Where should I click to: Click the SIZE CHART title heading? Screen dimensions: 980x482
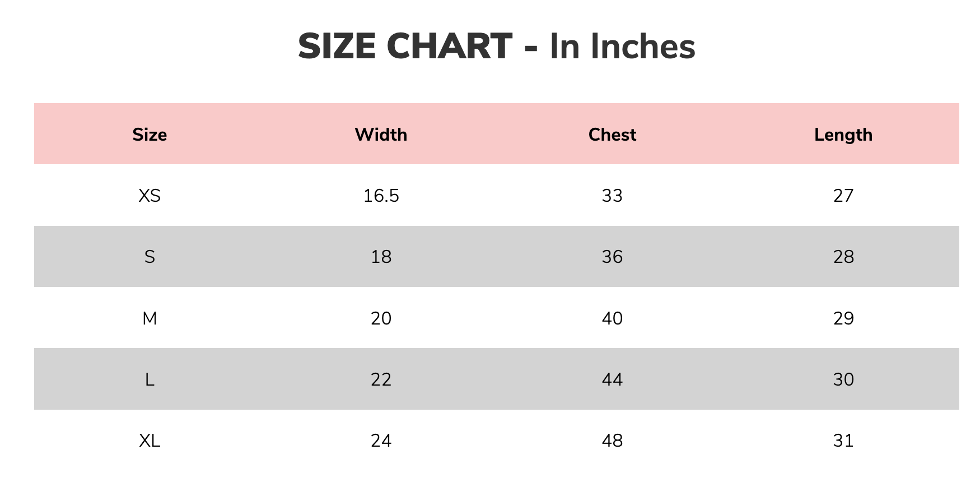(496, 47)
